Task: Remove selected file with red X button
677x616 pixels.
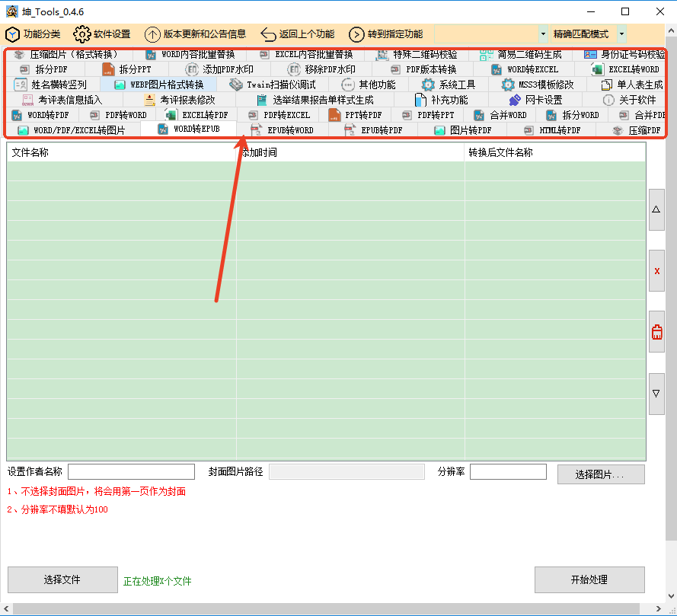Action: click(x=656, y=271)
